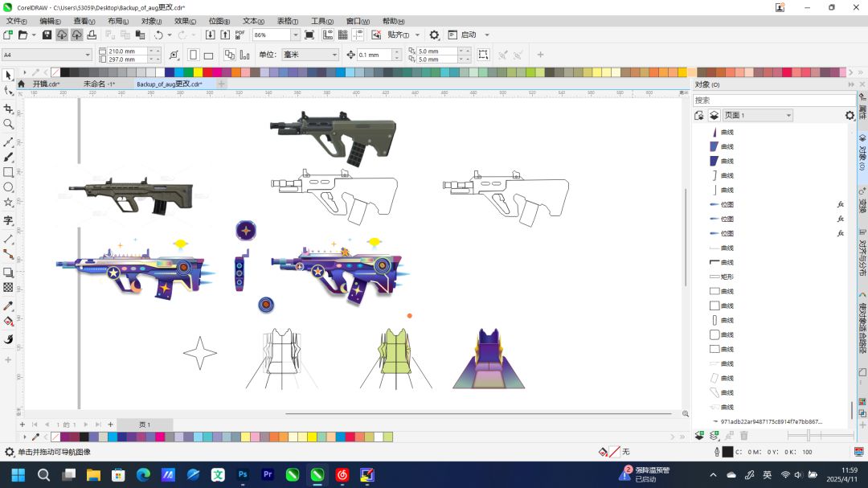The height and width of the screenshot is (488, 868).
Task: Open the Options gear in toolbar
Action: pos(434,35)
